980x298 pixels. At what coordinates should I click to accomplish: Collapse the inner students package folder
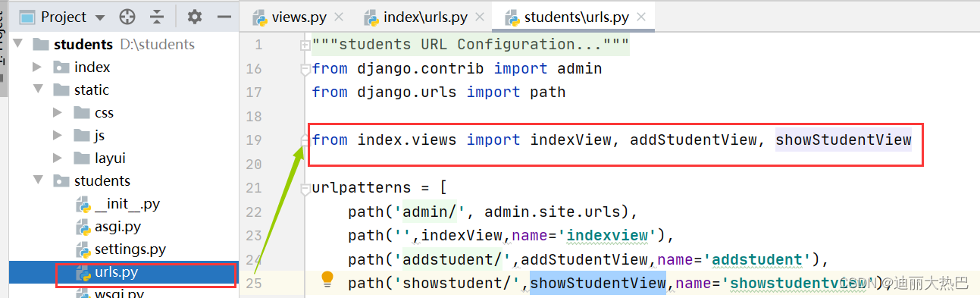click(37, 180)
